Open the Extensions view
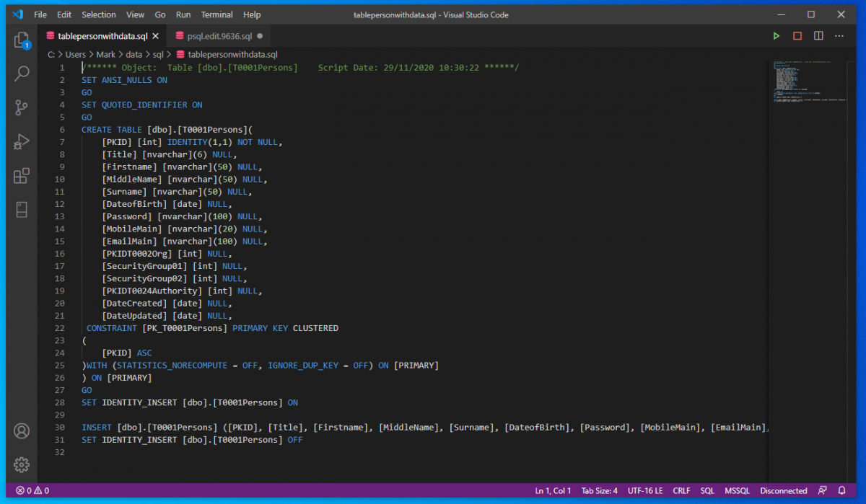Screen dimensions: 866x504 tap(22, 176)
